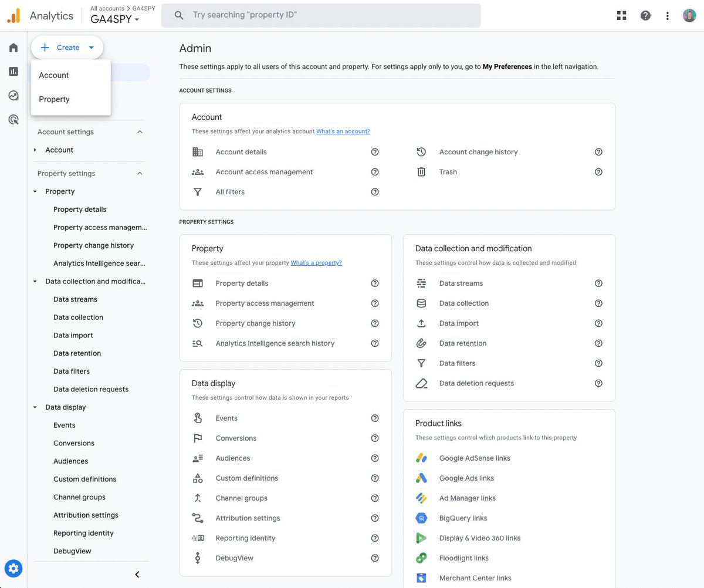The width and height of the screenshot is (704, 588).
Task: Click the help icon beside Events
Action: 375,418
